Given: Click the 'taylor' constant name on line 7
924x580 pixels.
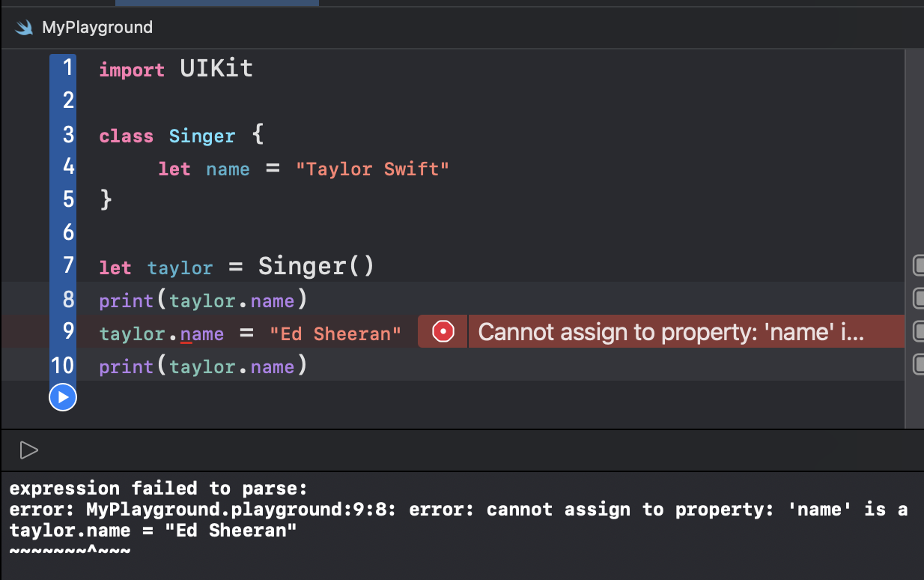Looking at the screenshot, I should click(x=180, y=268).
